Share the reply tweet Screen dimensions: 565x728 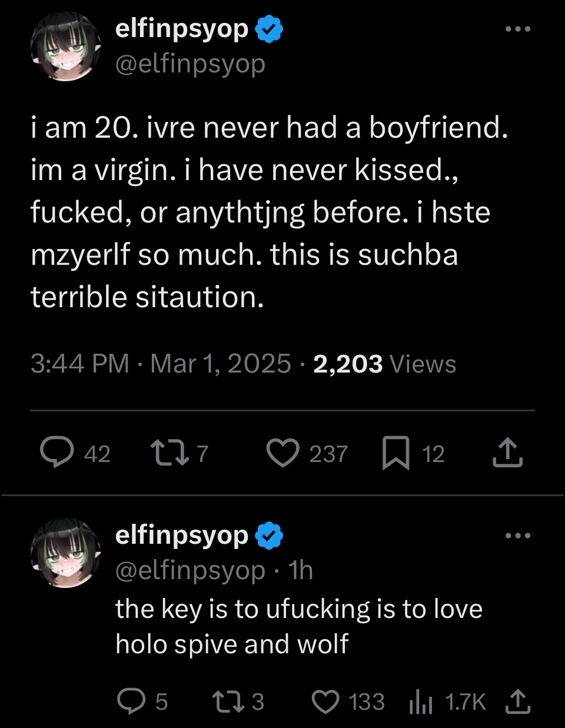click(518, 702)
